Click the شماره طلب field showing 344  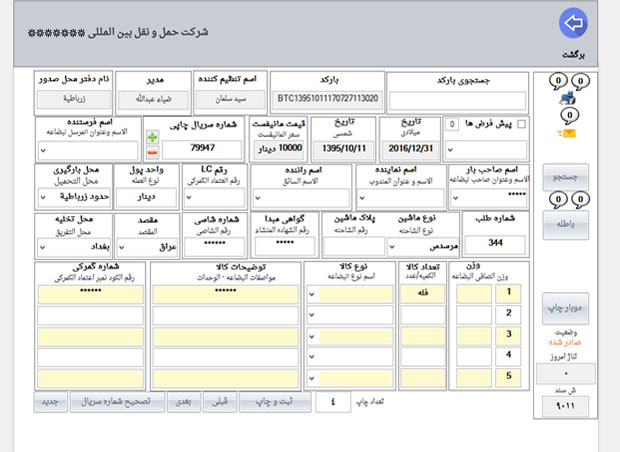(495, 244)
